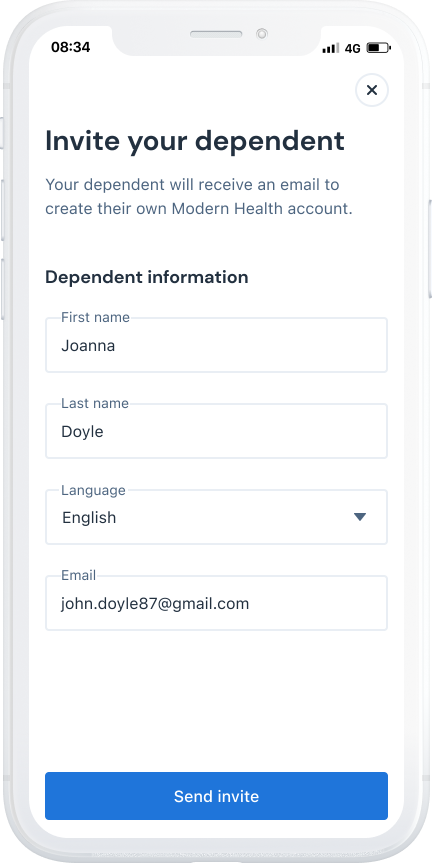Click the cellular signal bars icon

[331, 48]
